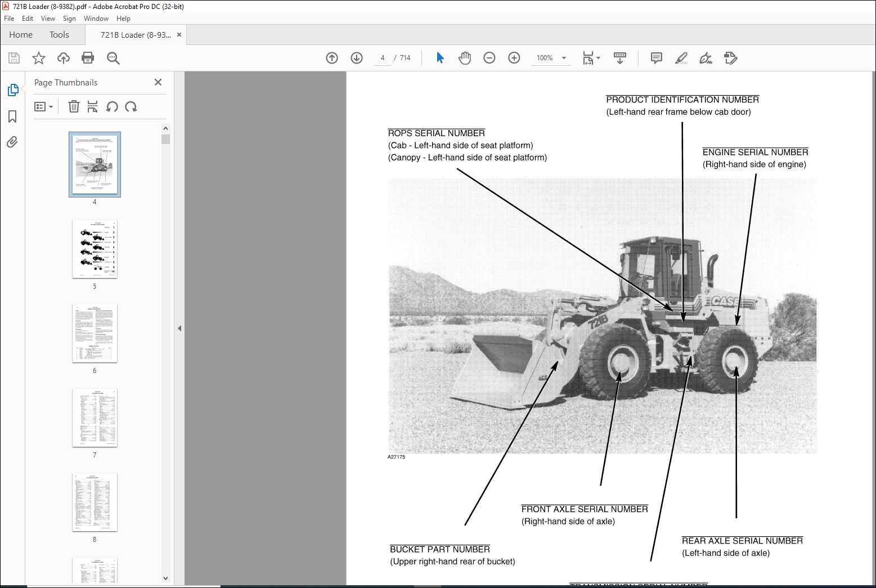Open the 100% zoom level dropdown

pyautogui.click(x=551, y=58)
